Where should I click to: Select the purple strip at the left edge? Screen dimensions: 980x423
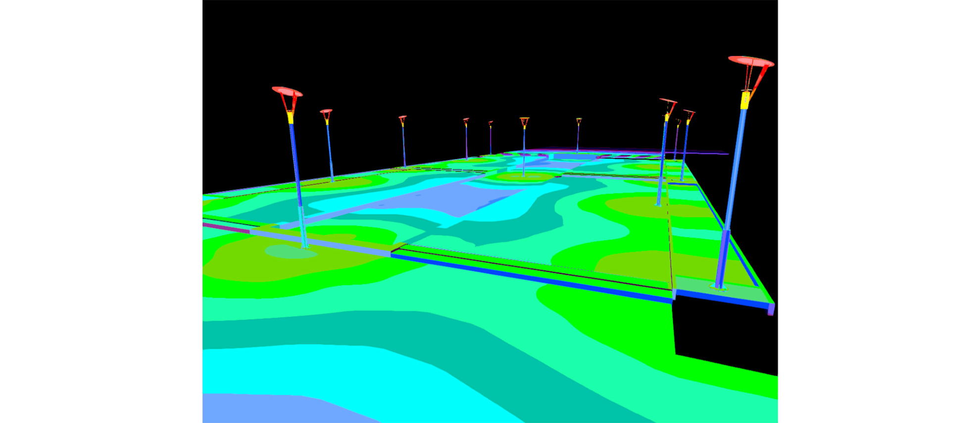(x=225, y=227)
